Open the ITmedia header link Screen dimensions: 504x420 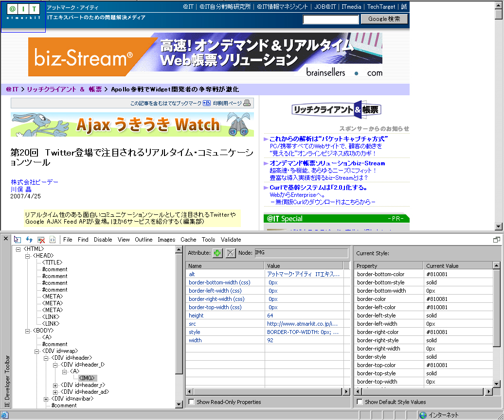351,6
